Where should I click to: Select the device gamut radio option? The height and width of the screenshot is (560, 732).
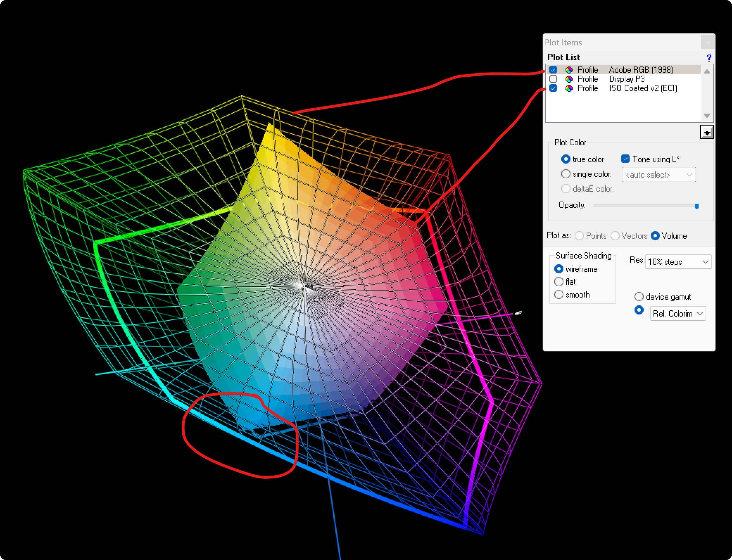639,297
